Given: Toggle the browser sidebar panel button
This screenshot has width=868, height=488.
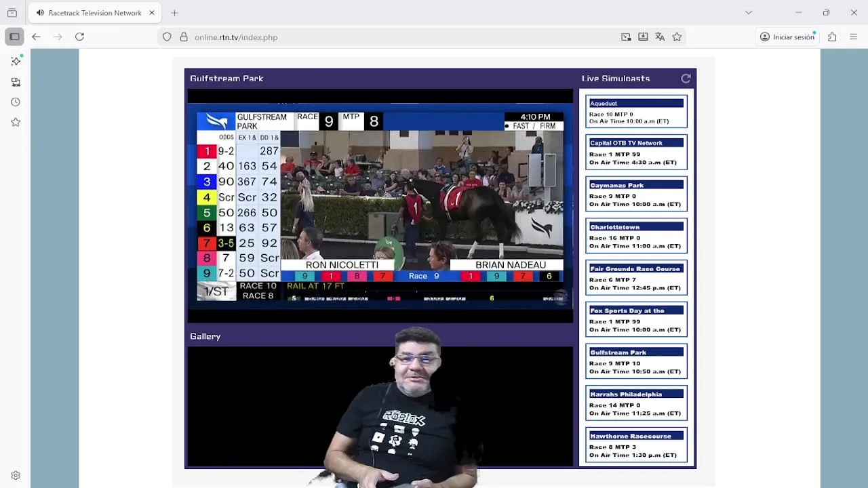Looking at the screenshot, I should [14, 37].
